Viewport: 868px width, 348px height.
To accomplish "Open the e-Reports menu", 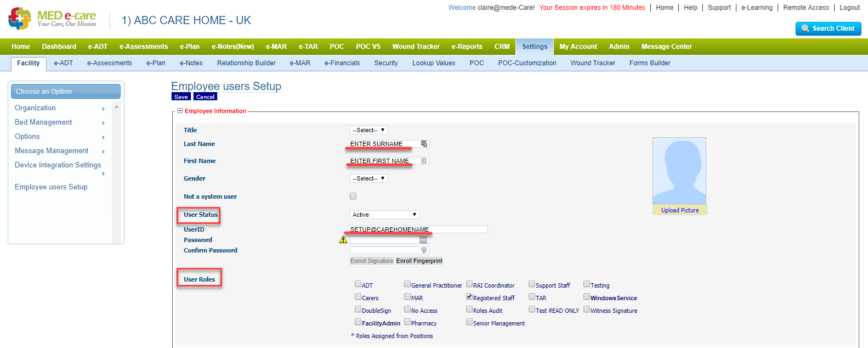I will tap(467, 47).
